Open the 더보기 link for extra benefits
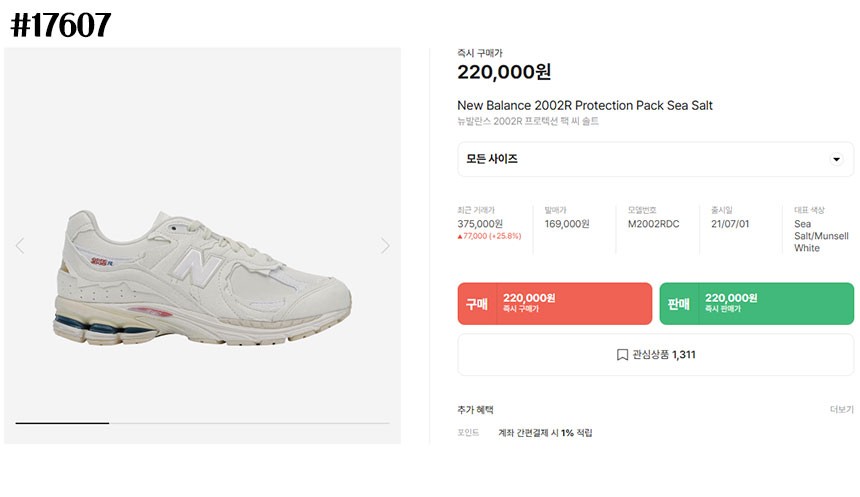Image resolution: width=860 pixels, height=497 pixels. coord(841,410)
